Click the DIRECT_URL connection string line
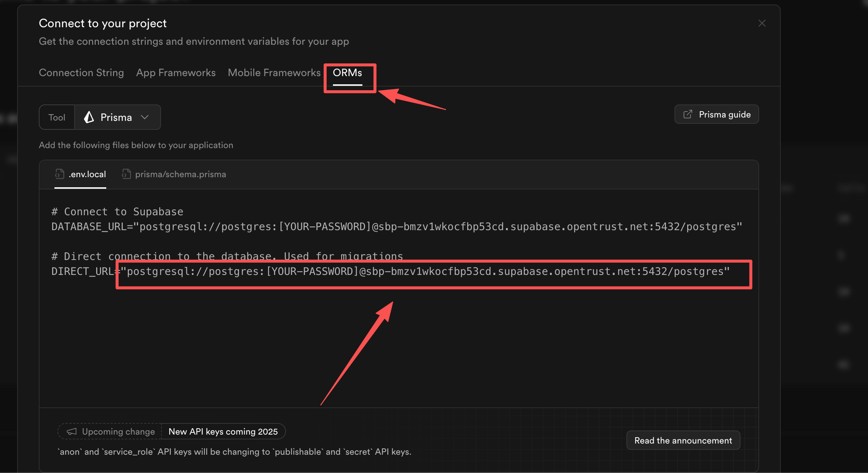The height and width of the screenshot is (473, 868). [390, 272]
